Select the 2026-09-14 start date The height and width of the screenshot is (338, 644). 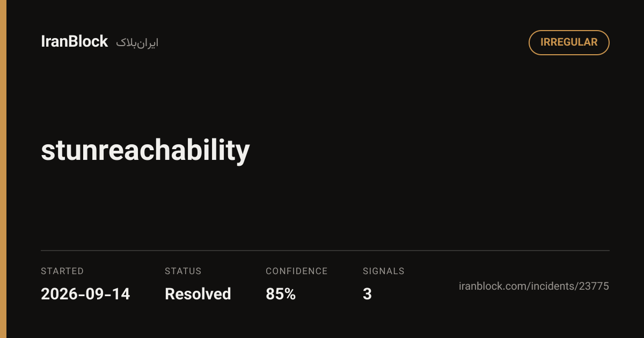[85, 294]
